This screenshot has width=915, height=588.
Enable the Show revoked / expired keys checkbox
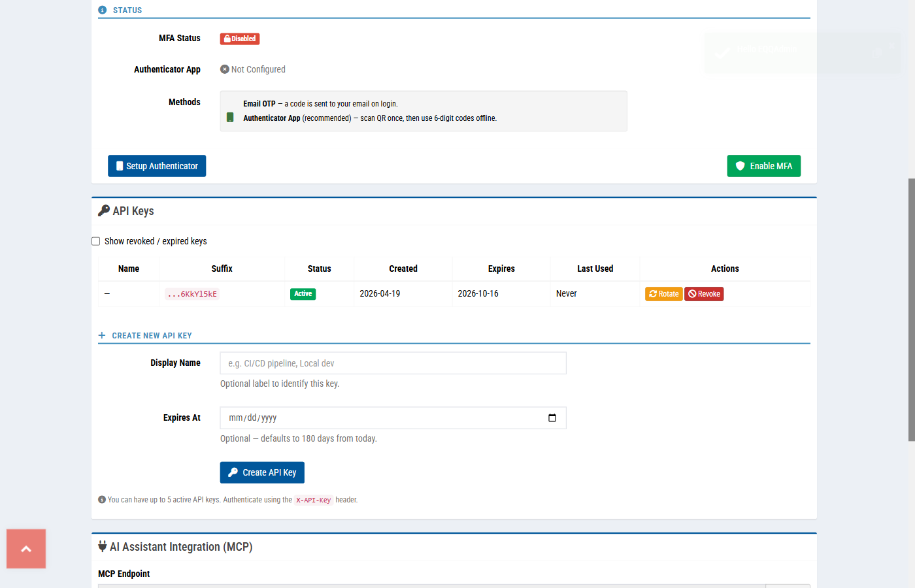[x=96, y=241]
